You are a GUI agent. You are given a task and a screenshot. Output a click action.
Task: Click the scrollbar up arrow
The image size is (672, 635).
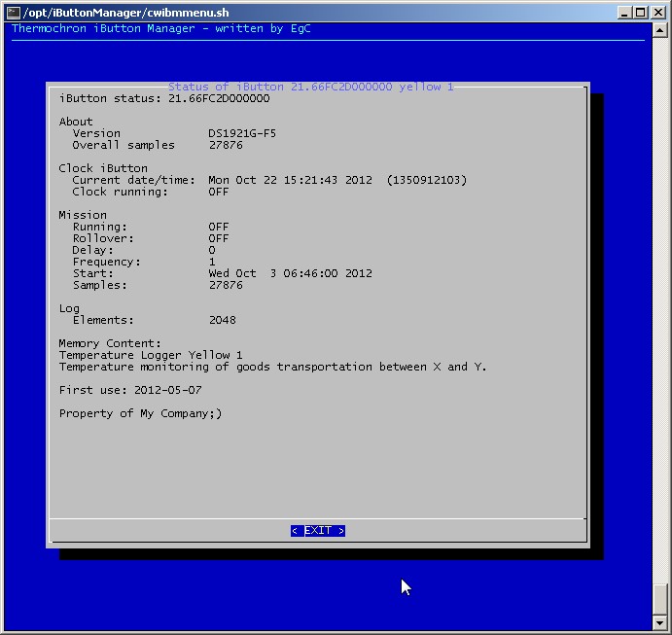[x=659, y=30]
